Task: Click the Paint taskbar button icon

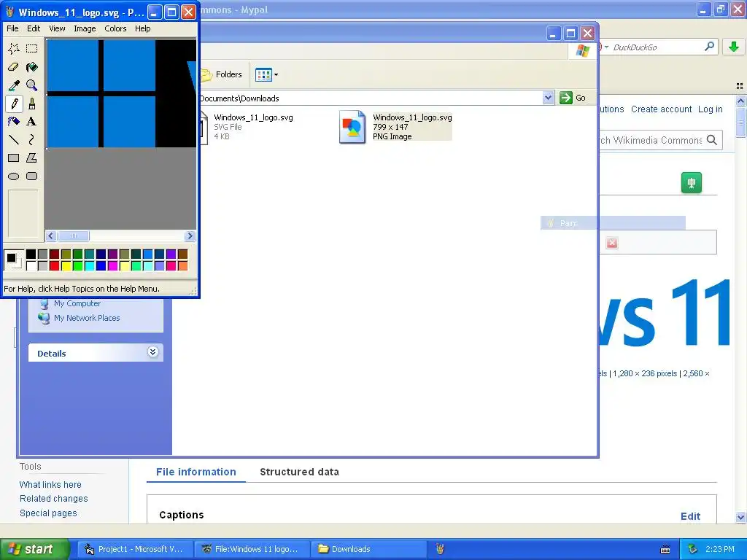Action: click(440, 549)
